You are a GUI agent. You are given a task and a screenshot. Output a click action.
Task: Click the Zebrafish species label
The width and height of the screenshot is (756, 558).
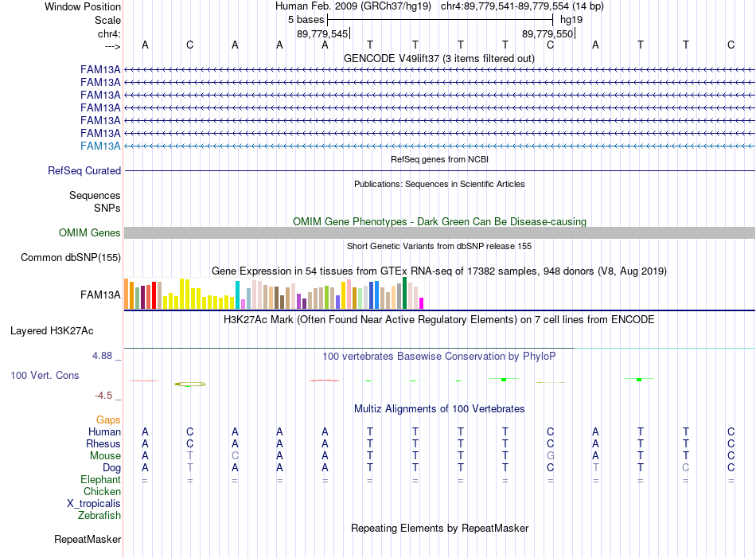click(x=99, y=516)
